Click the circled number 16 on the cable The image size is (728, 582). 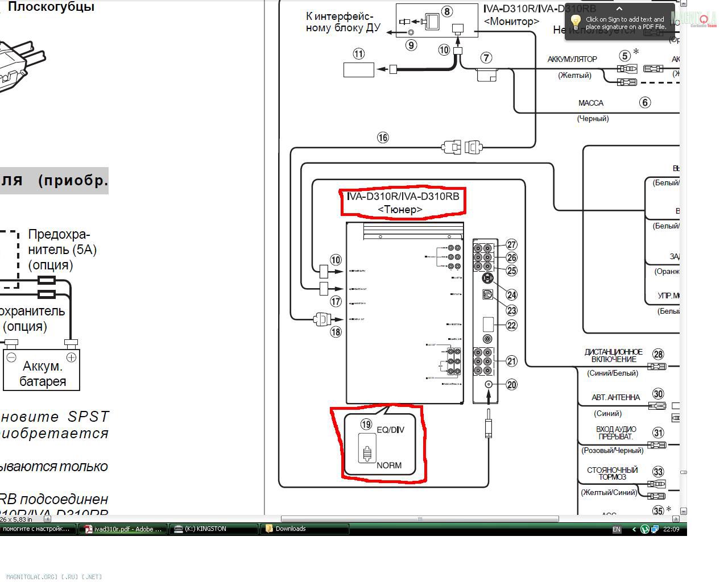pyautogui.click(x=383, y=138)
